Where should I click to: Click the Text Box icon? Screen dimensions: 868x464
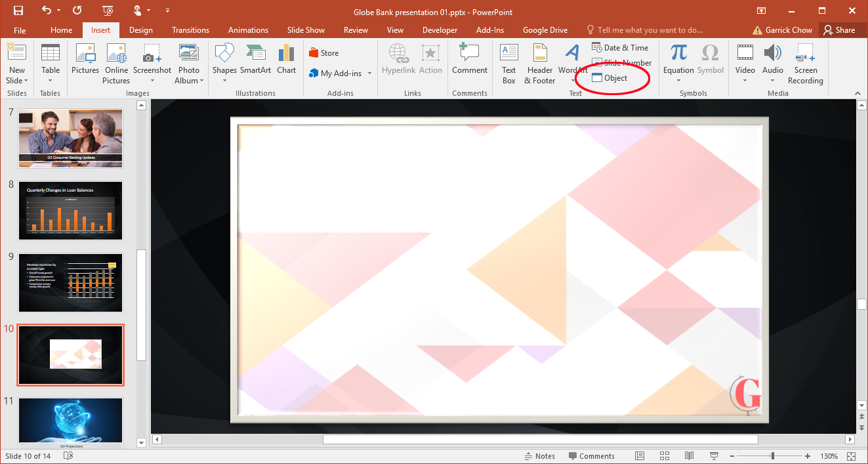[x=509, y=63]
